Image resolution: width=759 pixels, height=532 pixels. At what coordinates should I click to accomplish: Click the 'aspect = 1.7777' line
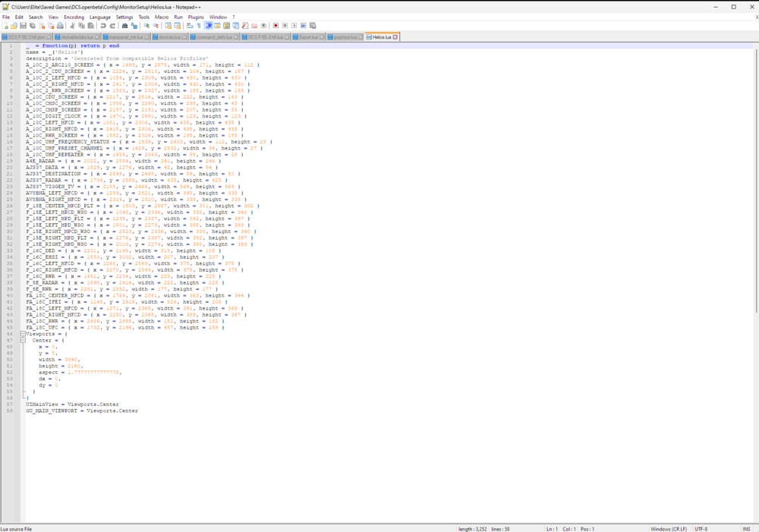(80, 373)
